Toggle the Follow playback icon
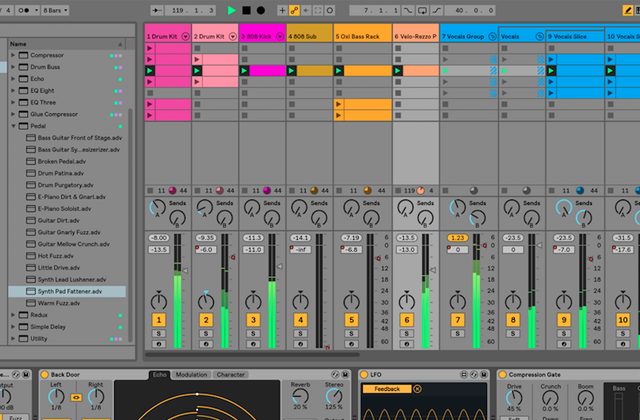Screen dimensions: 640x420 coord(157,10)
